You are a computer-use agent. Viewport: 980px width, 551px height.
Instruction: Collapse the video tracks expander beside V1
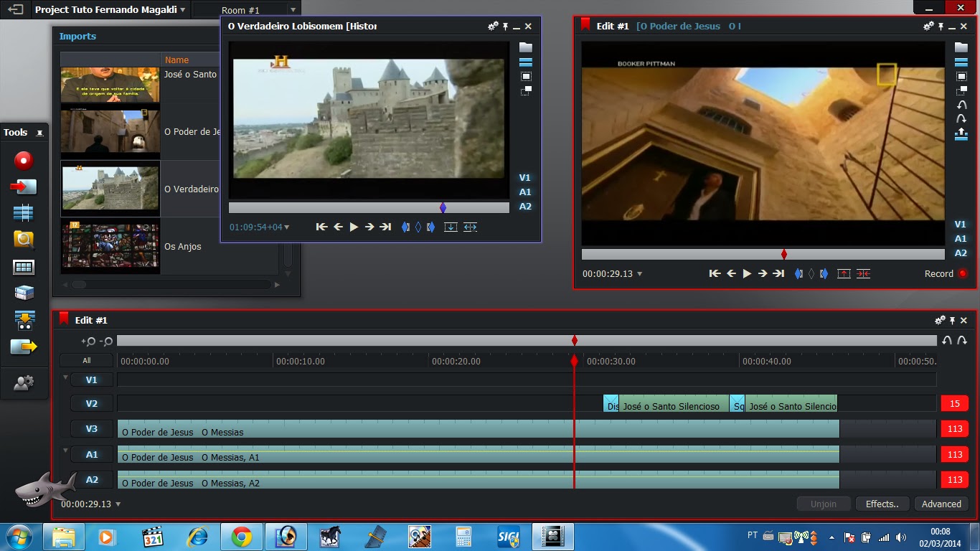pyautogui.click(x=66, y=377)
